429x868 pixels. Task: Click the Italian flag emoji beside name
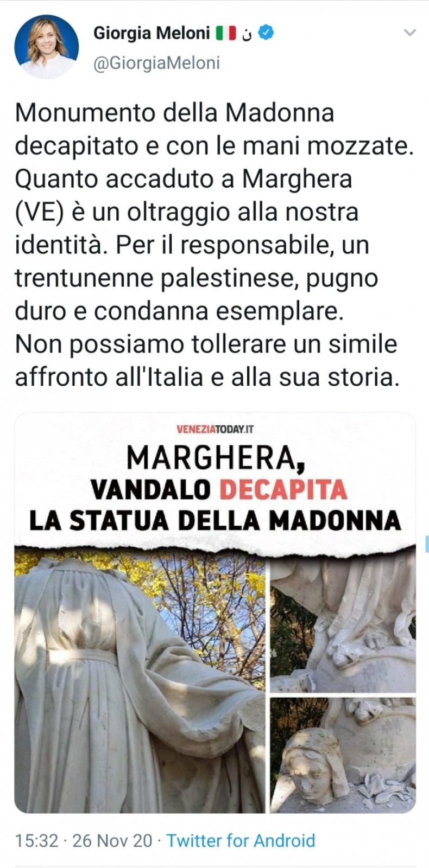coord(225,34)
